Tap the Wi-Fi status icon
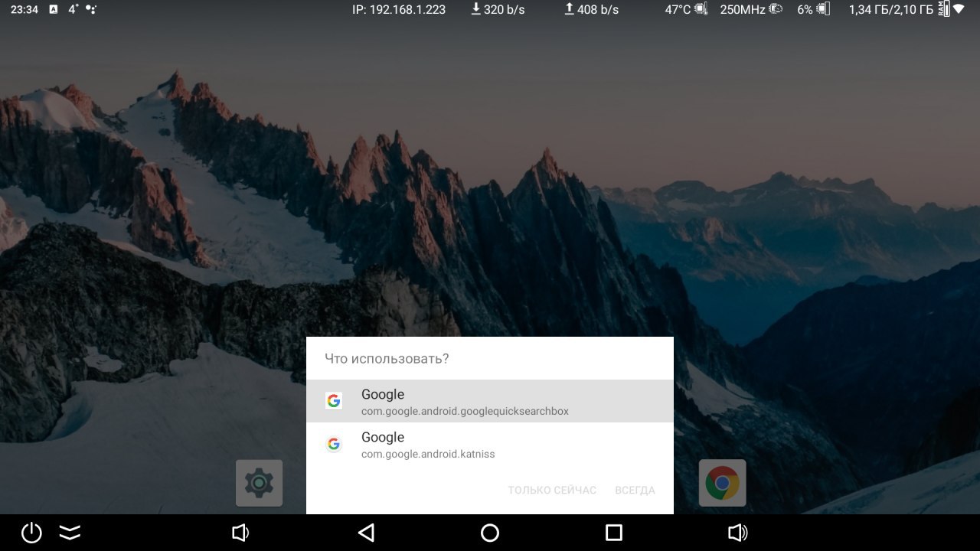 pos(959,9)
